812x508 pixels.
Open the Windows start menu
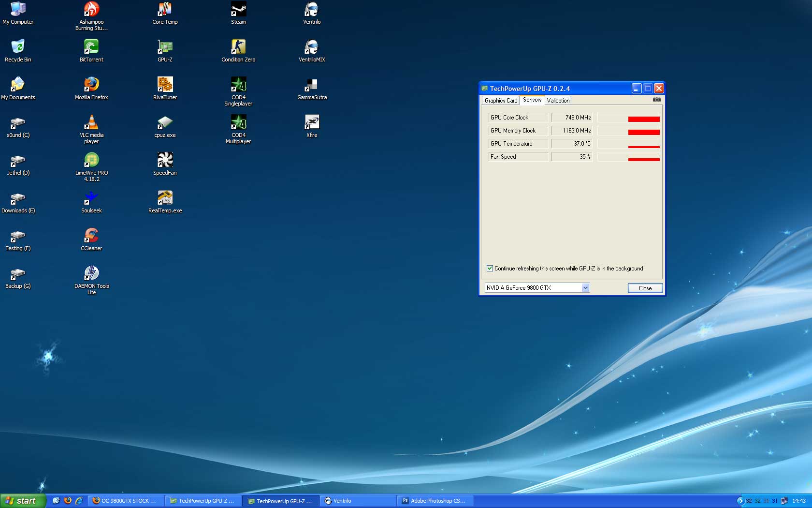click(23, 501)
